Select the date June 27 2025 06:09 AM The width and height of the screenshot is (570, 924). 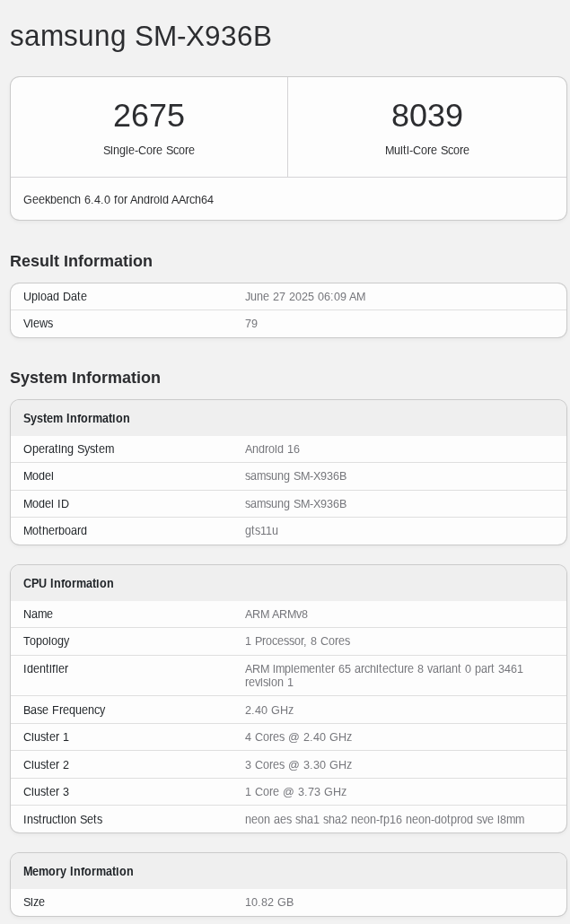305,296
